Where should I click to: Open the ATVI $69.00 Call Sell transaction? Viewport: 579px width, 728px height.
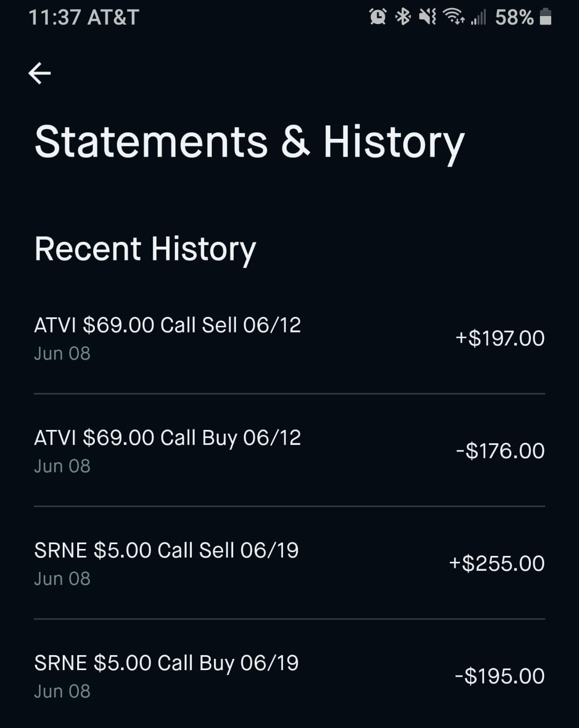coord(167,325)
